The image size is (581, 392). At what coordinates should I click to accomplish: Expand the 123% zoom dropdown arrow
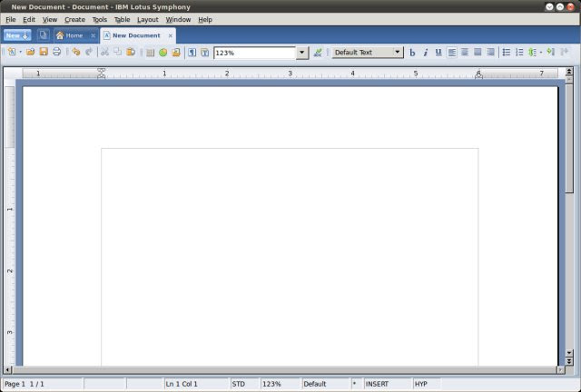(x=302, y=53)
